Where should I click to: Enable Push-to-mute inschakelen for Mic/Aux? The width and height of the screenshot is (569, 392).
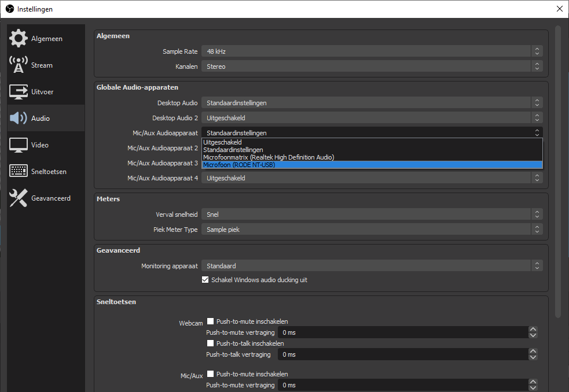211,373
